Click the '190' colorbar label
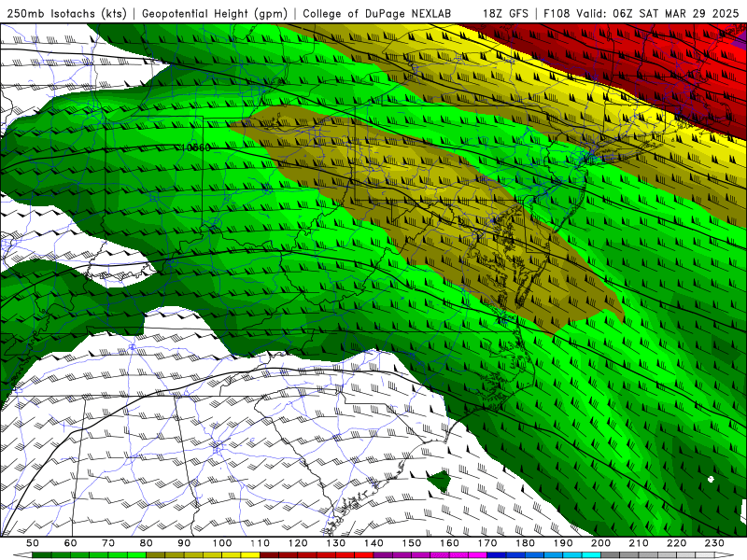The image size is (747, 560). click(x=563, y=543)
